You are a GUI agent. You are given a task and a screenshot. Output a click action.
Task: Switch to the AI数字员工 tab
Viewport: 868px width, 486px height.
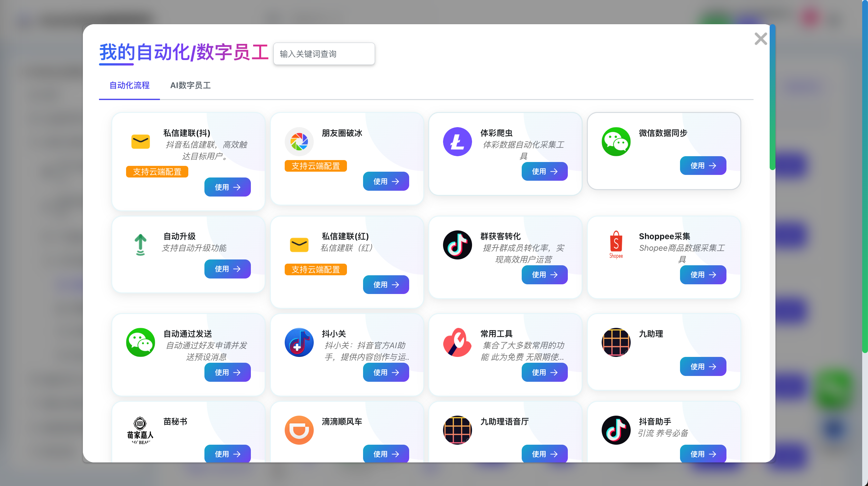[190, 85]
